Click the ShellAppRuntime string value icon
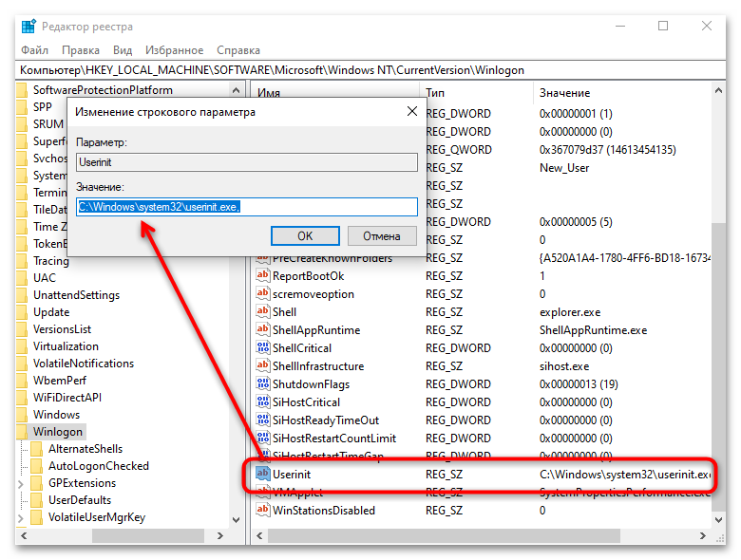The width and height of the screenshot is (741, 560). [x=263, y=329]
